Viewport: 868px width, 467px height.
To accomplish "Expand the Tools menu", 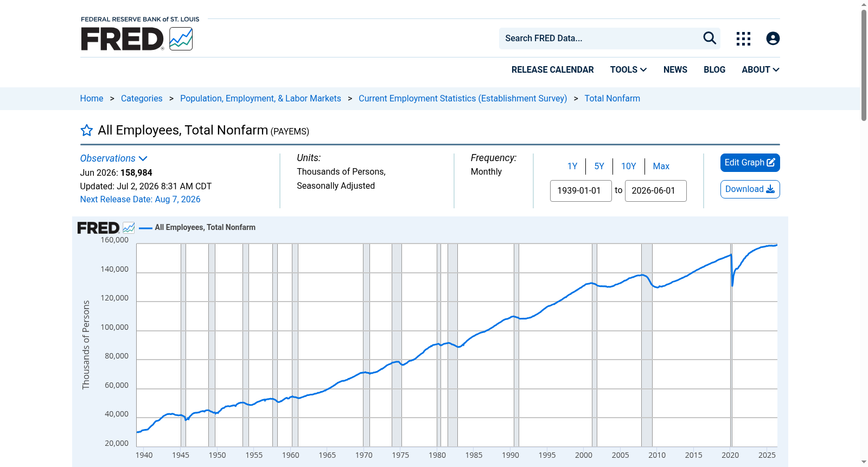I will pos(628,69).
